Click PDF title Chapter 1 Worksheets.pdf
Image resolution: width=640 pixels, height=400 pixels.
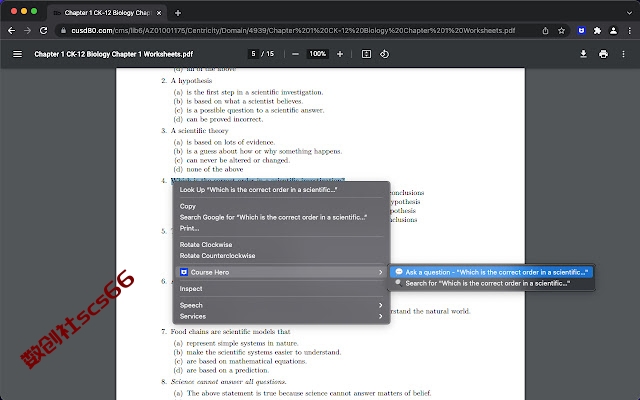(x=113, y=54)
